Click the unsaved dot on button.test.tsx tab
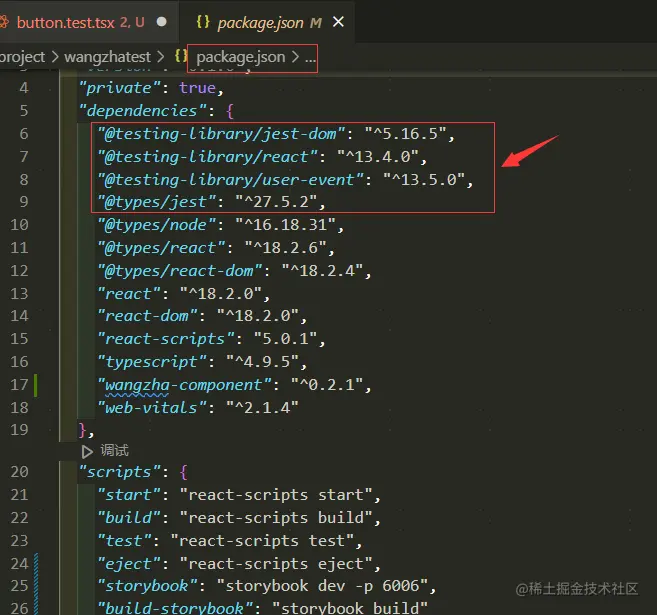The width and height of the screenshot is (657, 615). (x=161, y=22)
